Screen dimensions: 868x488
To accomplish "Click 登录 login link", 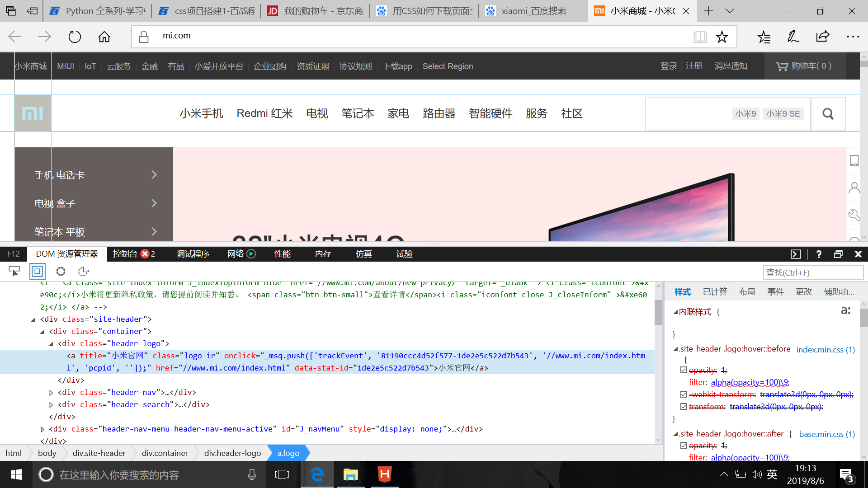I will (669, 66).
